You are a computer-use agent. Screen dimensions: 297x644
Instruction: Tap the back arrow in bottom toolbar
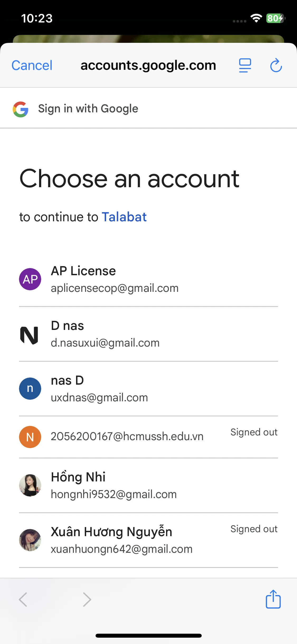23,599
